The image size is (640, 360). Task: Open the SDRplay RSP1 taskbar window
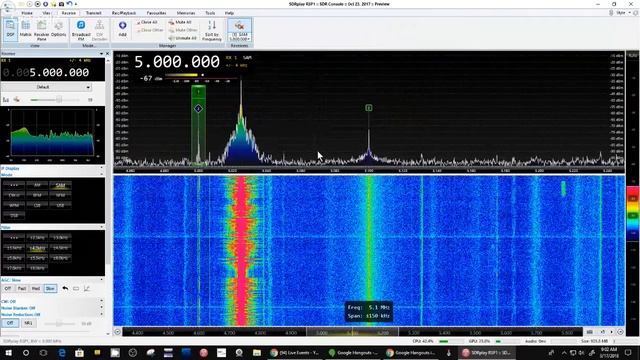tap(487, 353)
